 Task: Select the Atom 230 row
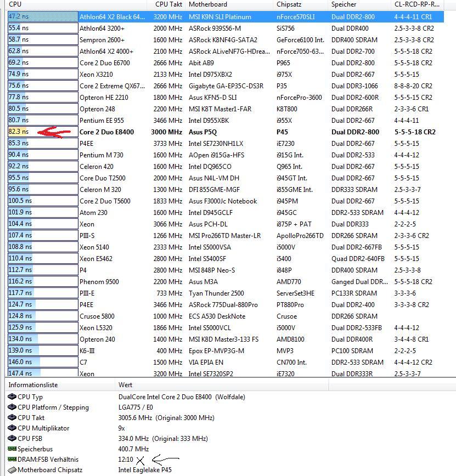pos(226,213)
